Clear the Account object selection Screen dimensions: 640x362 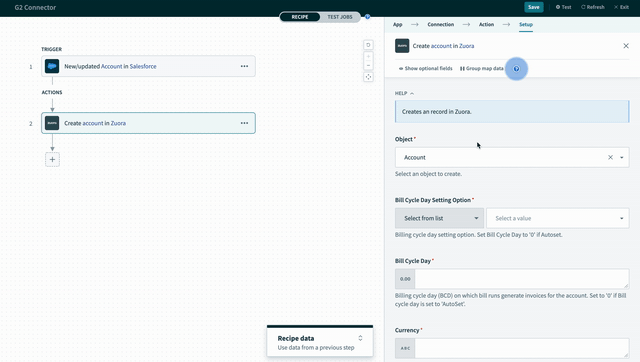[x=610, y=157]
